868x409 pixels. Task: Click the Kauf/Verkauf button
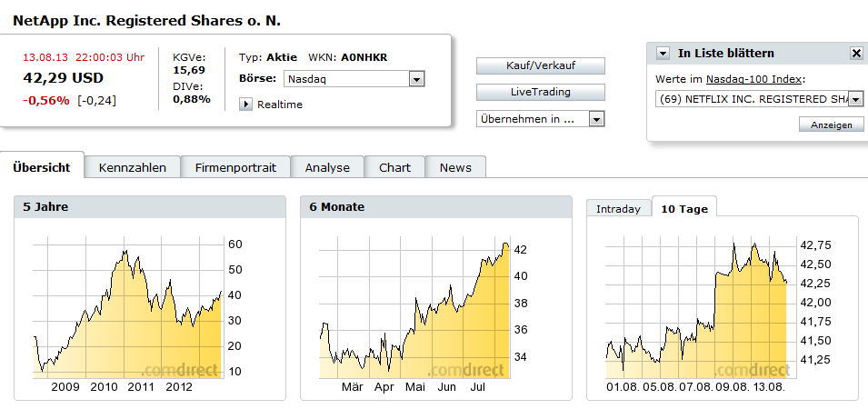[x=540, y=65]
